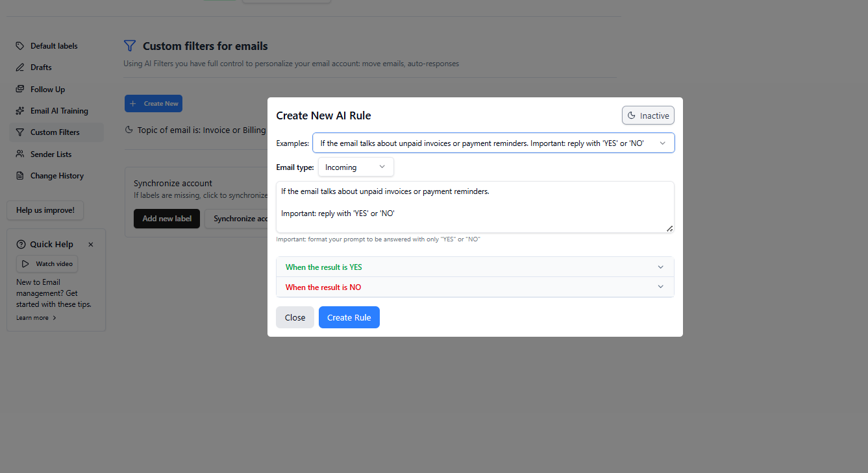Click the funnel icon beside Custom filters heading
The height and width of the screenshot is (473, 868).
click(130, 46)
